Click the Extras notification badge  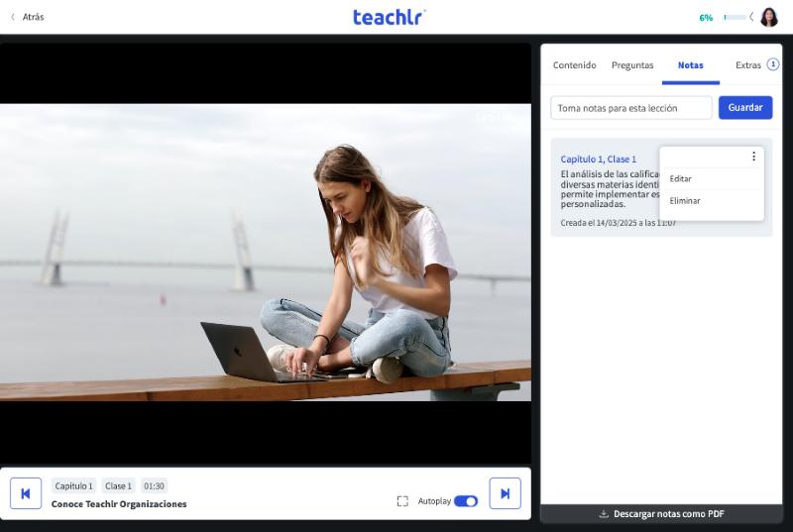[x=773, y=64]
